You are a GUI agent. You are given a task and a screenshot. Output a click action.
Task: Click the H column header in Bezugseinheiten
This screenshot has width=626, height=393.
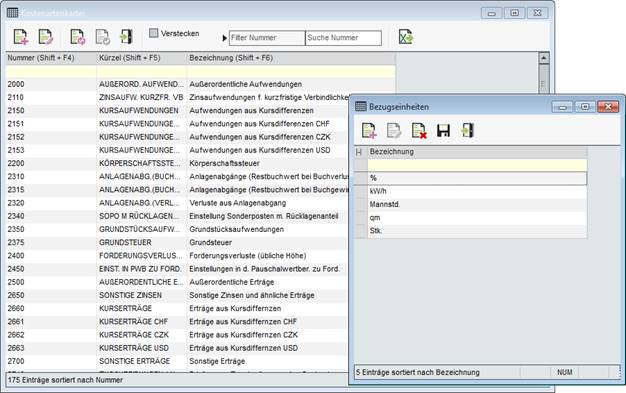click(x=361, y=152)
